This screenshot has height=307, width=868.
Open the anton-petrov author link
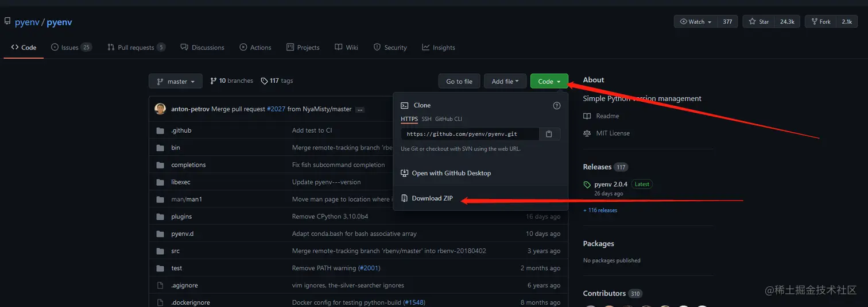[191, 109]
